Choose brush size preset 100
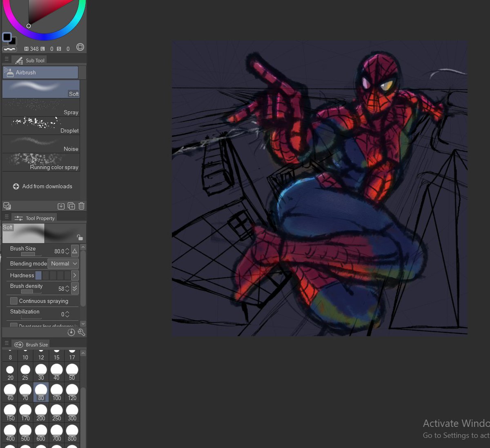 click(x=56, y=392)
